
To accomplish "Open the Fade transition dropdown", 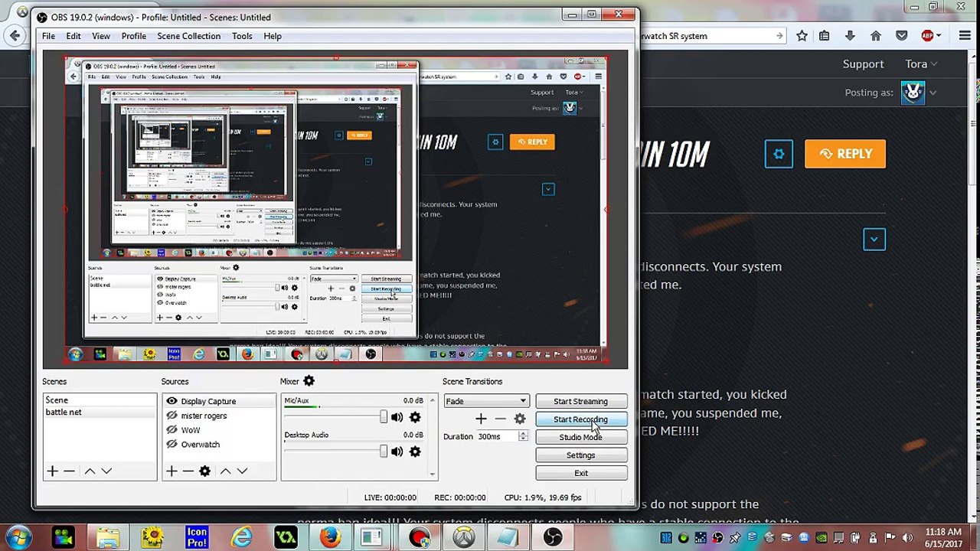I will tap(486, 401).
